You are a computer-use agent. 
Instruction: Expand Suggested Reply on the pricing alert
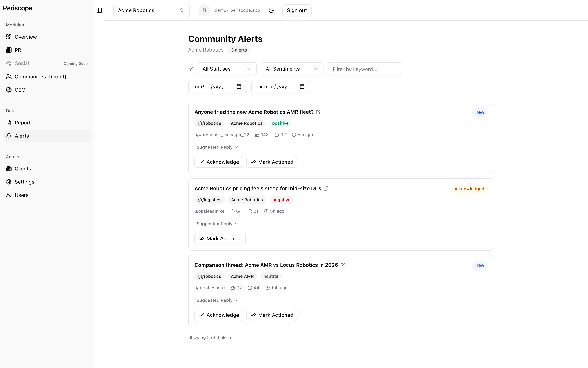pyautogui.click(x=217, y=224)
